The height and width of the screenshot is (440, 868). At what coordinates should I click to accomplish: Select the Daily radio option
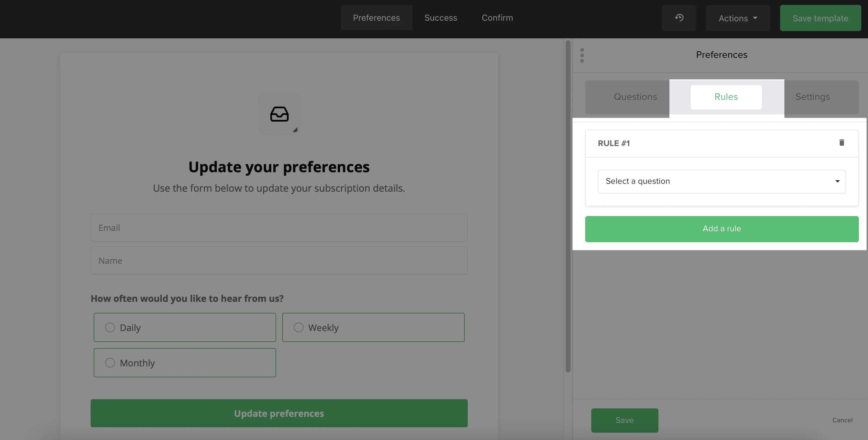(110, 327)
